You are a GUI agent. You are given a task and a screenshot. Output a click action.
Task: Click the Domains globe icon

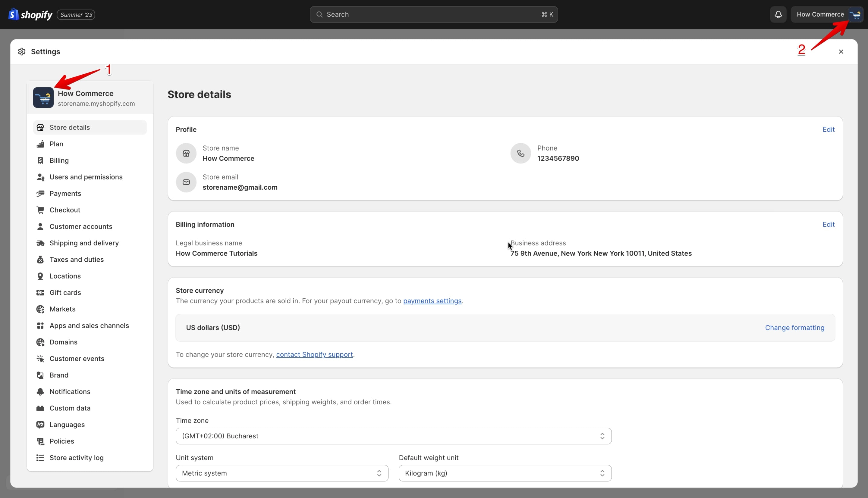pyautogui.click(x=40, y=342)
